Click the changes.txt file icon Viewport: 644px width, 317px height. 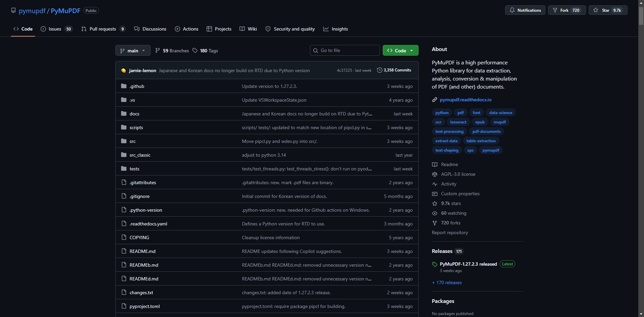[124, 293]
